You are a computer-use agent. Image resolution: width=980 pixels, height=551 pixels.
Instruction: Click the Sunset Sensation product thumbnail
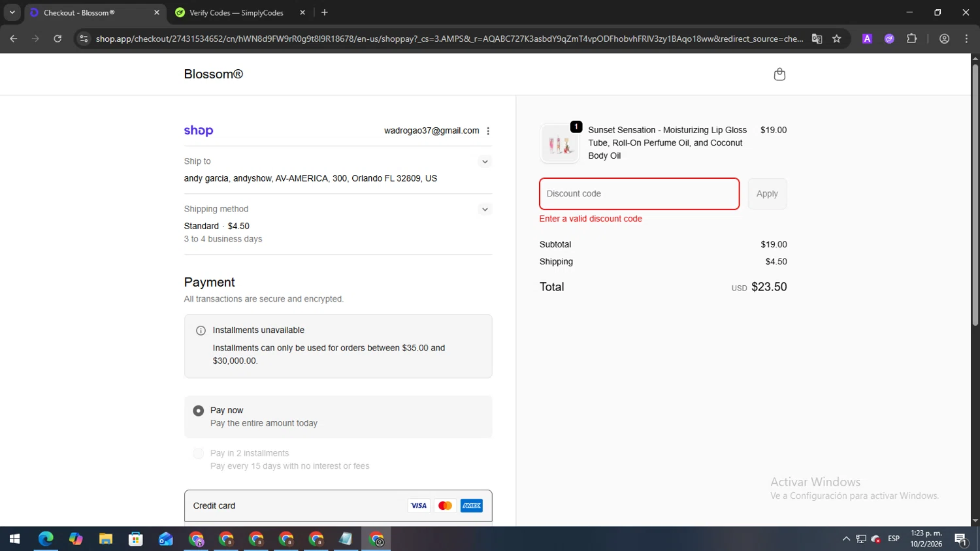pyautogui.click(x=560, y=144)
